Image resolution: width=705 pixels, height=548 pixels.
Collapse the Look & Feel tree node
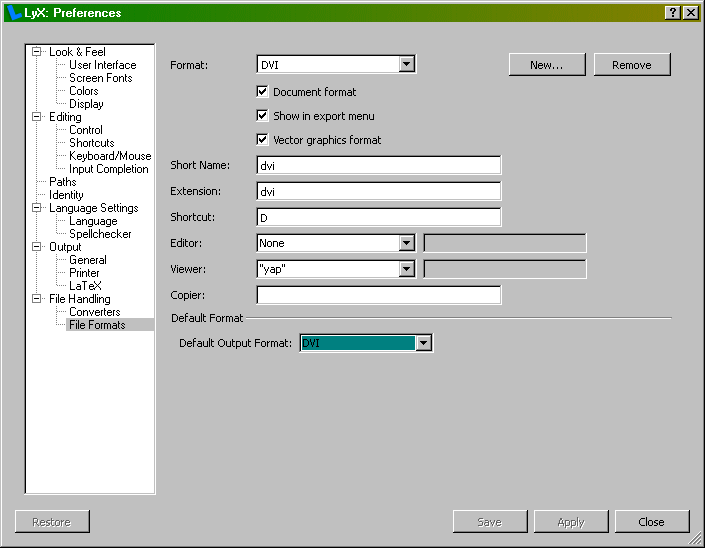coord(36,52)
